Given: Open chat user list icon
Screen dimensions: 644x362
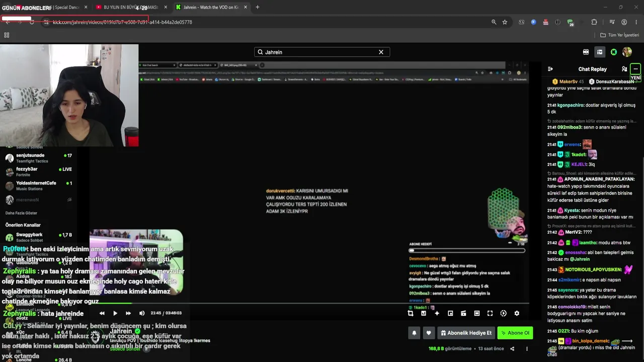Looking at the screenshot, I should click(x=624, y=69).
